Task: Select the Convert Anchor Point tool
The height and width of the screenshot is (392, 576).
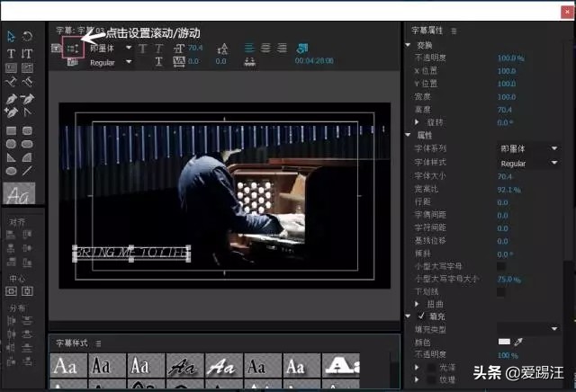Action: click(x=27, y=111)
